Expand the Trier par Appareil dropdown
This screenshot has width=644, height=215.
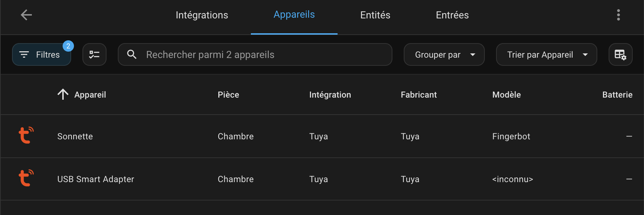[x=546, y=54]
